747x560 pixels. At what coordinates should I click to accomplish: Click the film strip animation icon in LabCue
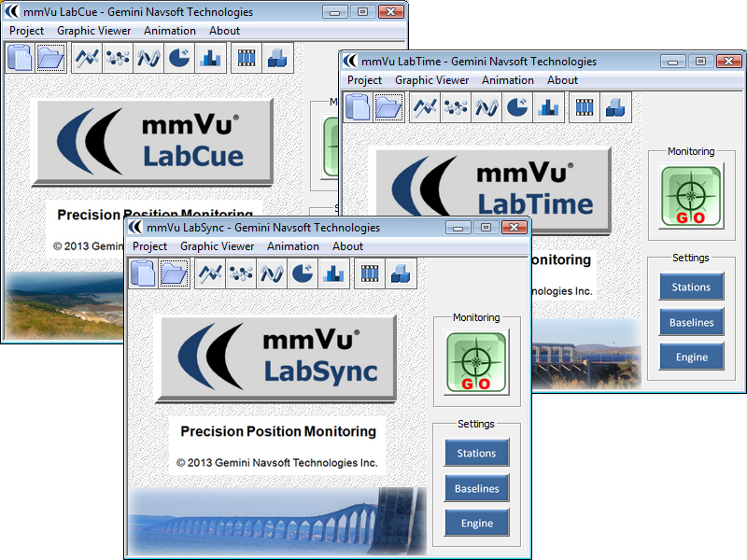[x=247, y=58]
